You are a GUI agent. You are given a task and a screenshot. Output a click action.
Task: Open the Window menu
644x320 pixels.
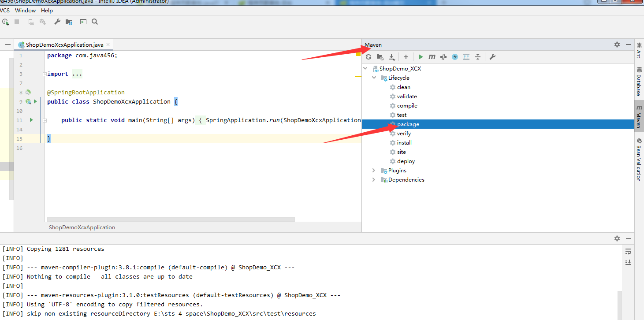[x=26, y=10]
